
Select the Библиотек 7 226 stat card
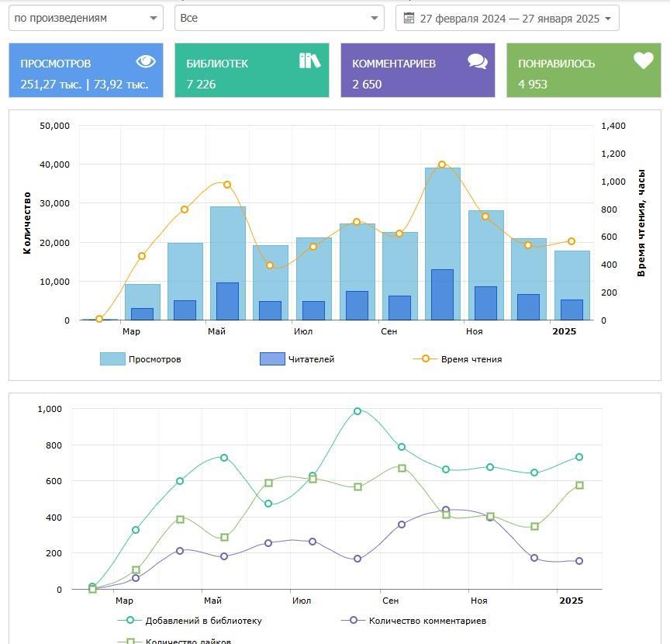(252, 71)
